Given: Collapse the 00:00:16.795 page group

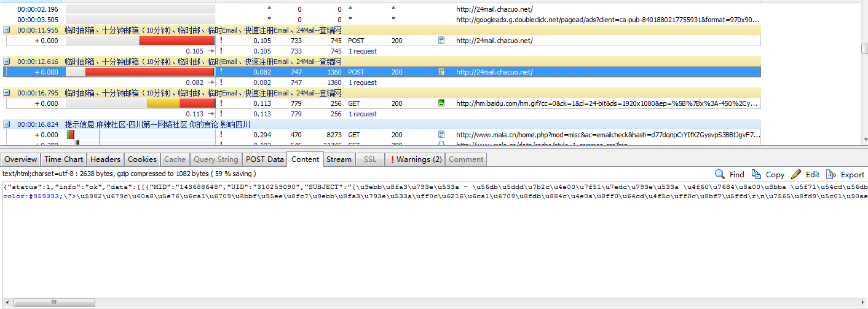Looking at the screenshot, I should 7,93.
